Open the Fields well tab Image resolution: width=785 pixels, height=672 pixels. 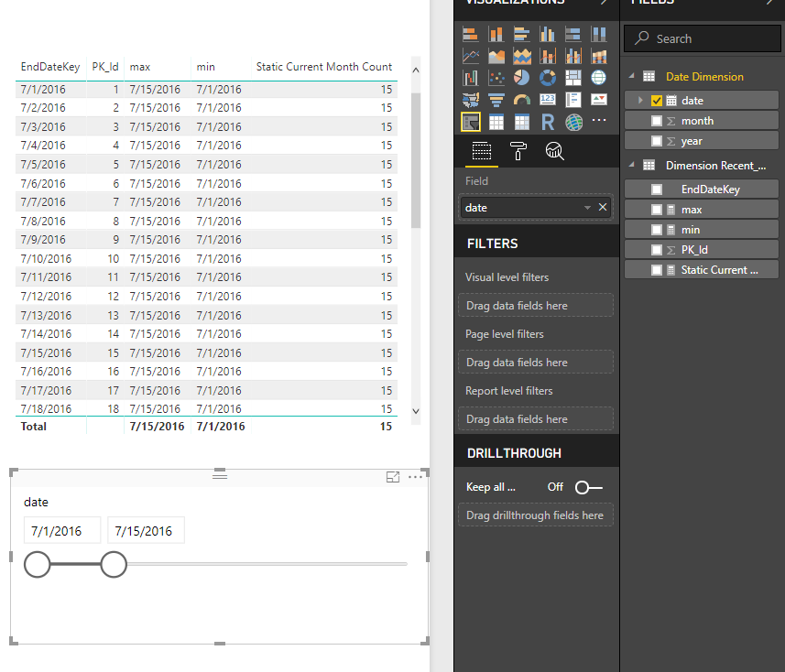click(x=482, y=151)
